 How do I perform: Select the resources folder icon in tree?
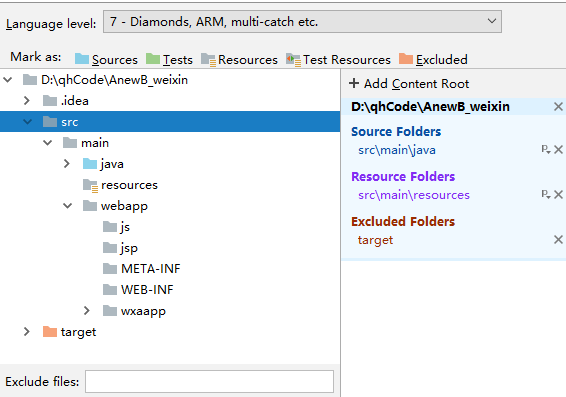click(x=90, y=186)
